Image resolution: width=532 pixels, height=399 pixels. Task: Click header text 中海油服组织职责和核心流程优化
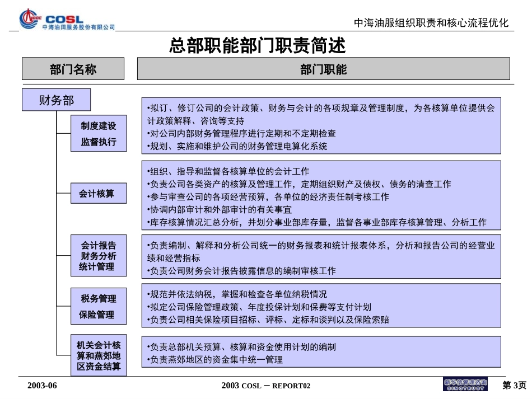tap(431, 23)
